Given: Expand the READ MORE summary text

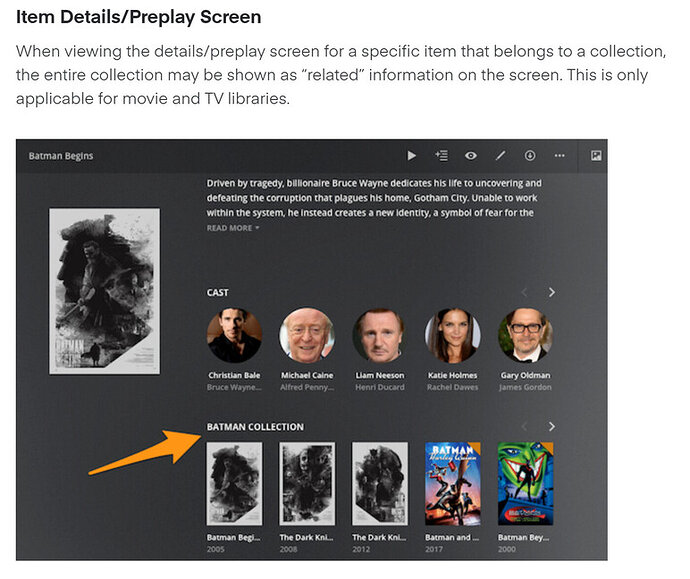Looking at the screenshot, I should 233,228.
